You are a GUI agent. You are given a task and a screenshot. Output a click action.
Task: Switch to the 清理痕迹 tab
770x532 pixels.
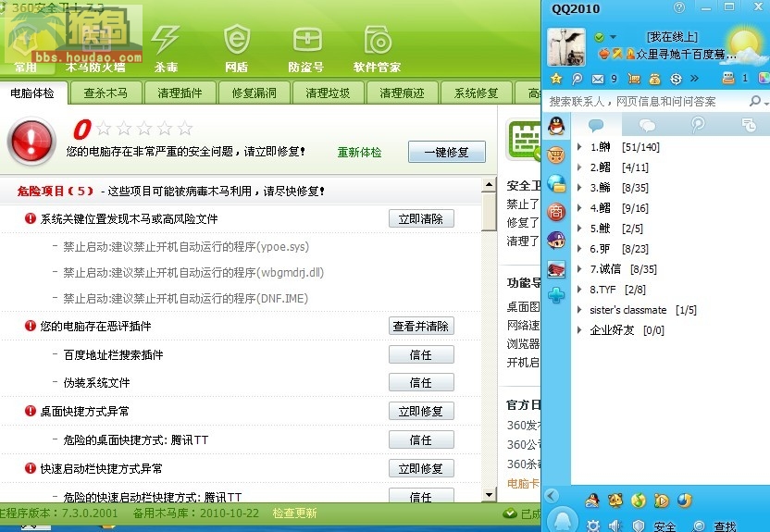pos(403,93)
